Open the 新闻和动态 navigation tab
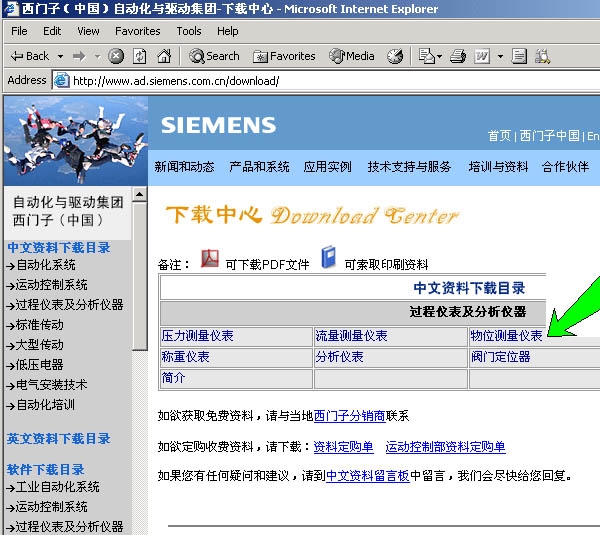The height and width of the screenshot is (535, 600). tap(184, 167)
